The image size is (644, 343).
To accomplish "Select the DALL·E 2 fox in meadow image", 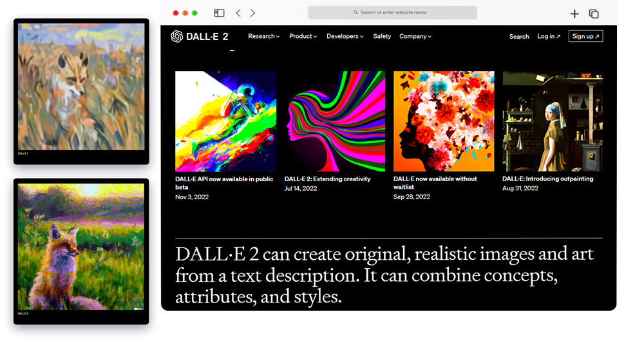I will click(x=81, y=247).
